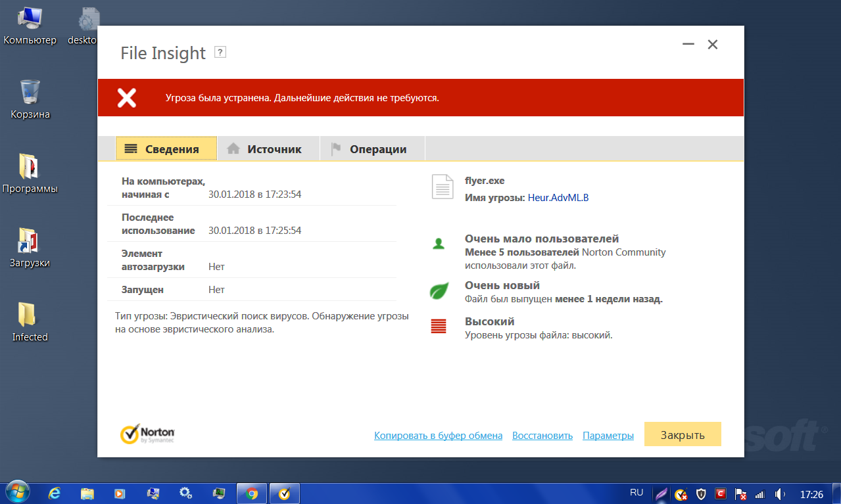Viewport: 841px width, 504px height.
Task: Select Программы folder on desktop
Action: (30, 174)
